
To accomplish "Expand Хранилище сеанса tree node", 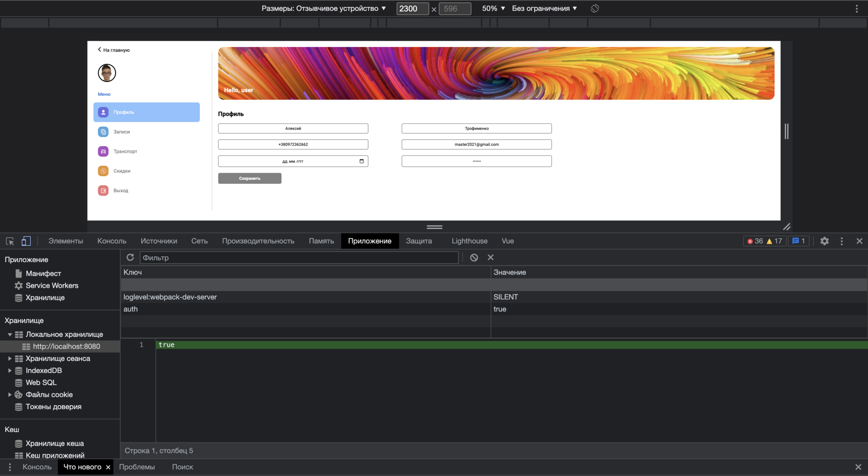I will pos(9,358).
